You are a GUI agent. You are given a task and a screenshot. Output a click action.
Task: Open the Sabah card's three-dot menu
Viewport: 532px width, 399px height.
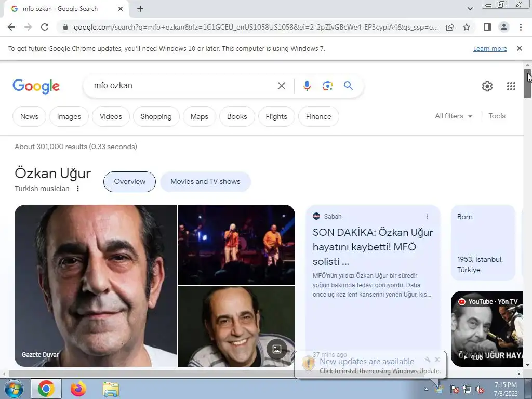tap(428, 217)
